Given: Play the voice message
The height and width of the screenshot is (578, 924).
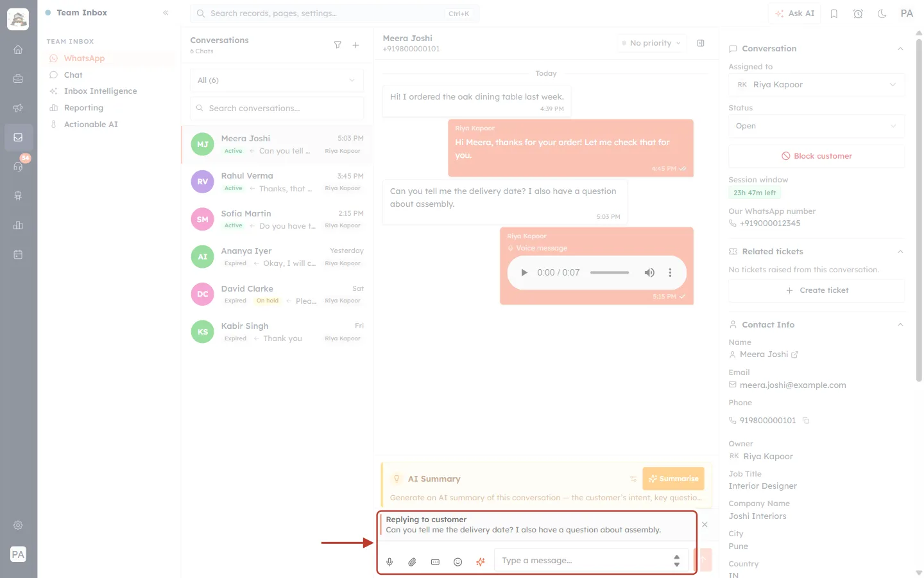Looking at the screenshot, I should point(524,272).
